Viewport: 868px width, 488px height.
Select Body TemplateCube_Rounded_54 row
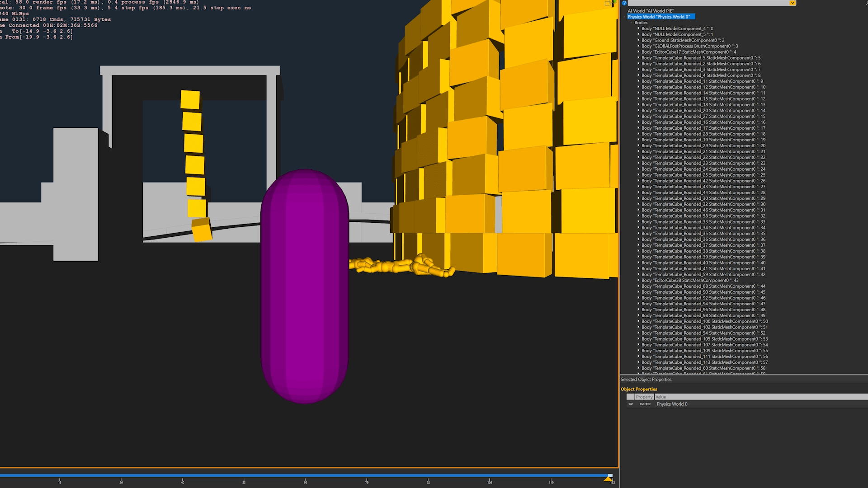click(703, 333)
